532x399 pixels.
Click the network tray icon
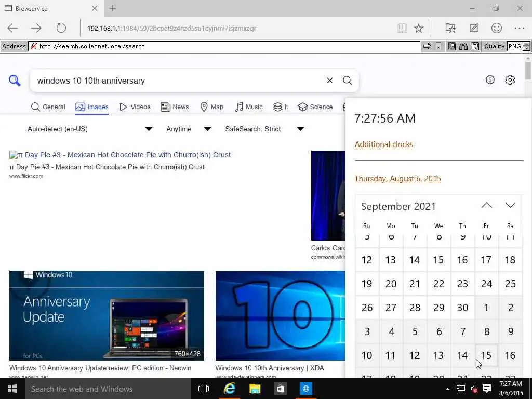click(x=460, y=389)
